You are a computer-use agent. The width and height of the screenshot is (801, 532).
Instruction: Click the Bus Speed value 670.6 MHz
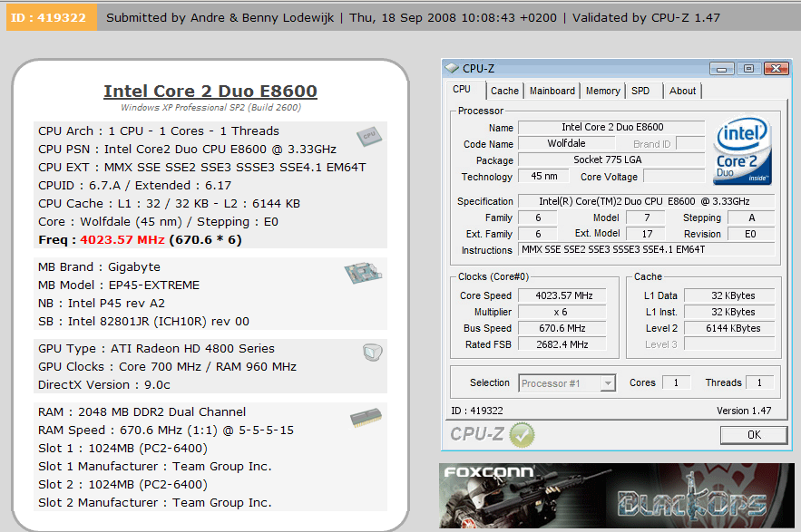coord(562,328)
